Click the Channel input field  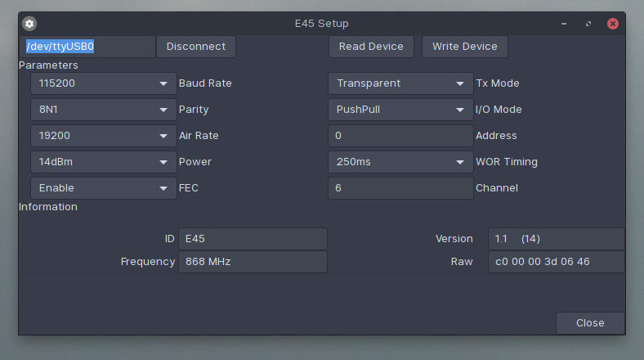(400, 188)
